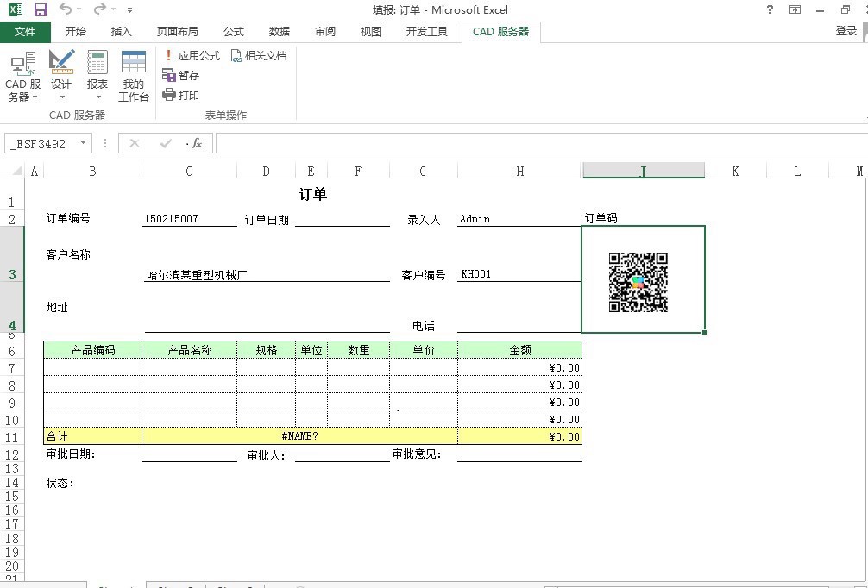This screenshot has width=868, height=588.
Task: Select the column H header
Action: point(519,172)
